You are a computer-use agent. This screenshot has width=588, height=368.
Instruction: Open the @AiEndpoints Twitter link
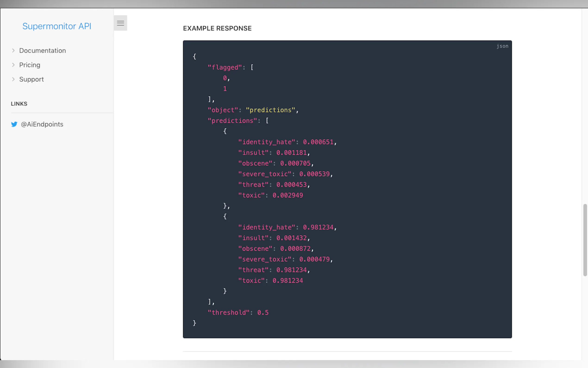(x=42, y=124)
